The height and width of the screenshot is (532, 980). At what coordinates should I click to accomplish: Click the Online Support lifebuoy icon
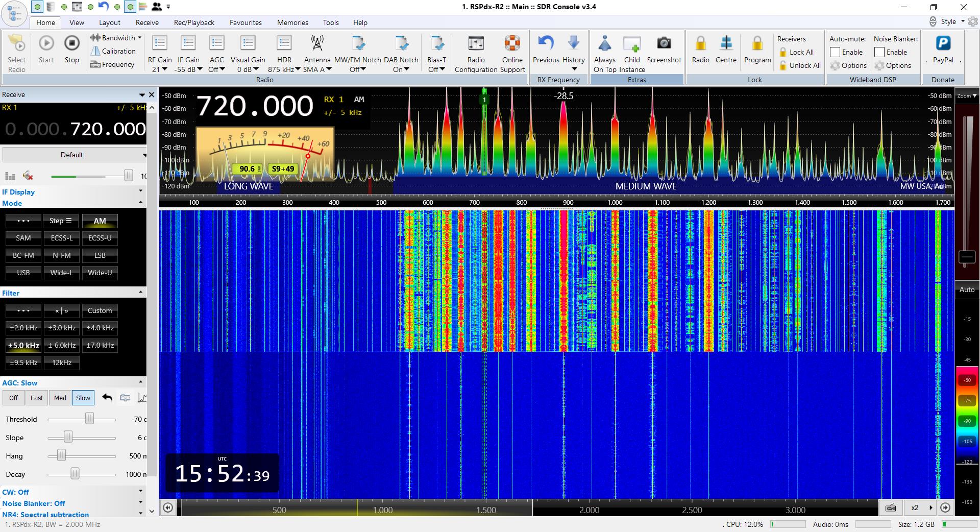pyautogui.click(x=512, y=44)
